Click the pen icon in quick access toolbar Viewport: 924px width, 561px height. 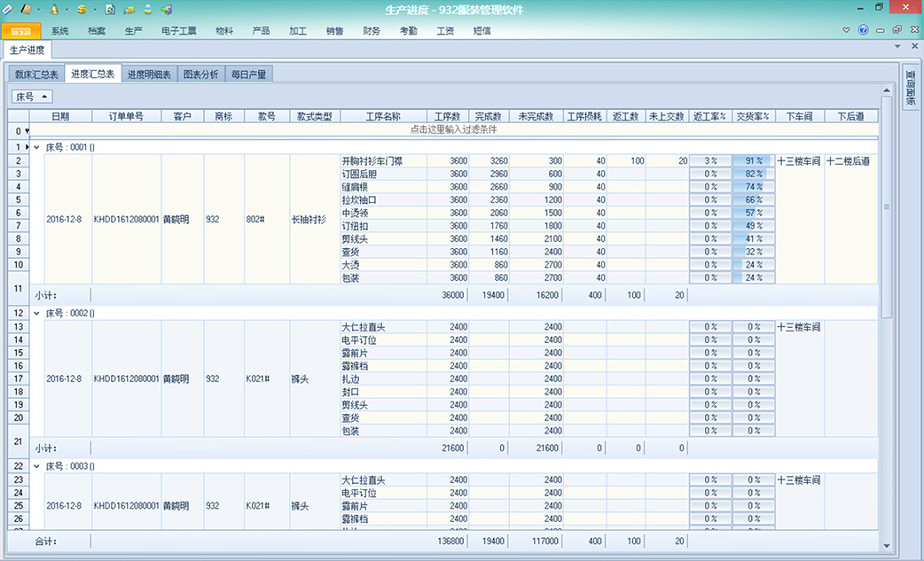coord(8,8)
